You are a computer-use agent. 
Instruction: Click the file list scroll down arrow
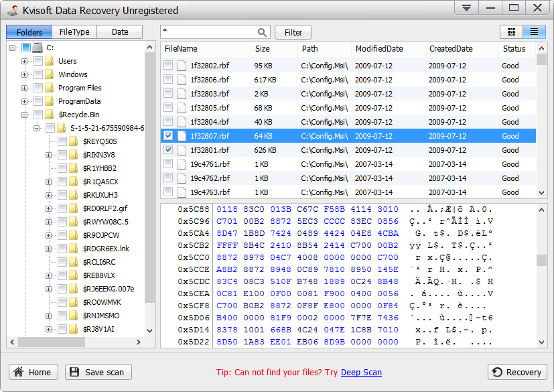541,193
